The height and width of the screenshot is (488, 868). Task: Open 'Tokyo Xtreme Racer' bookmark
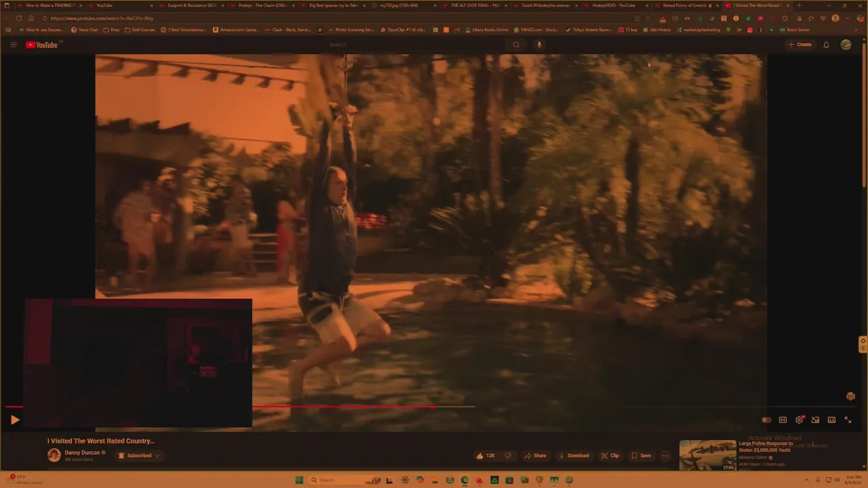[x=589, y=30]
